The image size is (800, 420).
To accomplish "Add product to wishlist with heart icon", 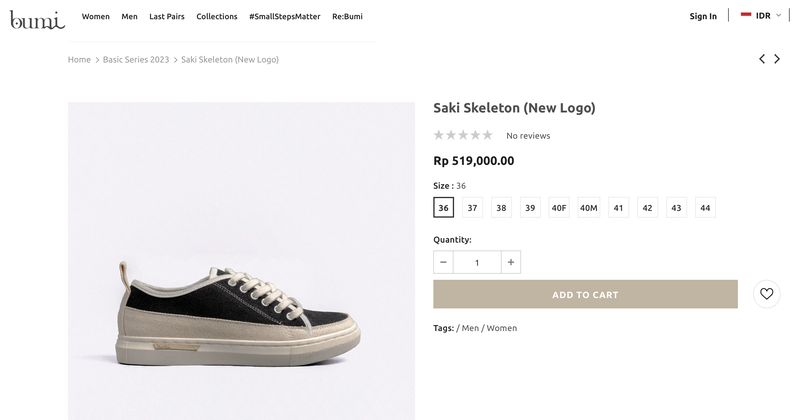I will point(766,294).
